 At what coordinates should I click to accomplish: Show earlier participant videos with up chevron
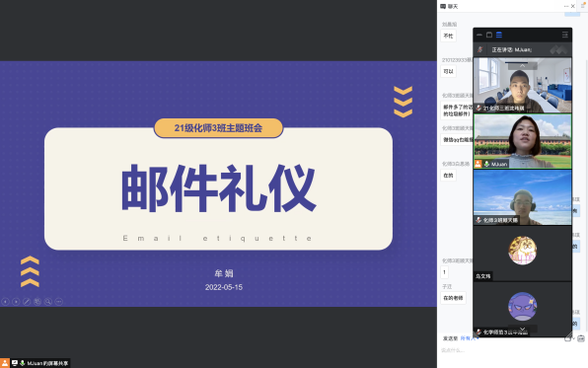[x=522, y=66]
